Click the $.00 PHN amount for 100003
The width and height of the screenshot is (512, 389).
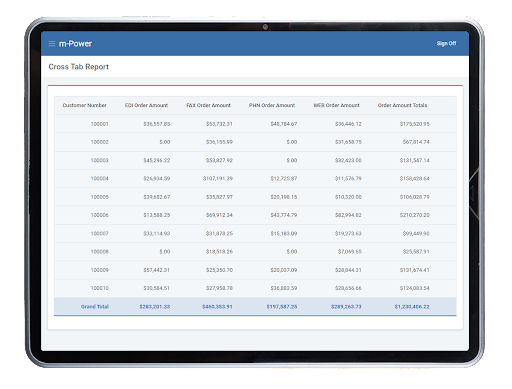click(292, 160)
